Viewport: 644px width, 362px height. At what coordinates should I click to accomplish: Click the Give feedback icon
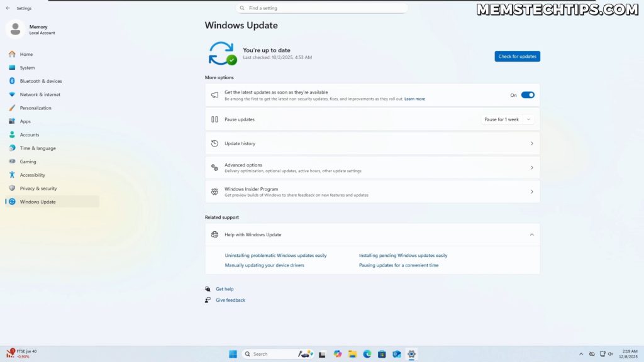click(208, 300)
